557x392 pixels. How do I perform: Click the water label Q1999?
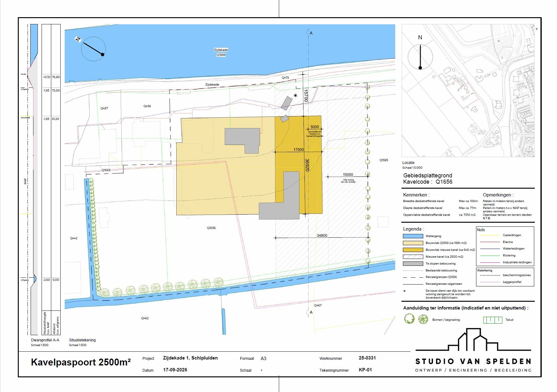click(221, 55)
